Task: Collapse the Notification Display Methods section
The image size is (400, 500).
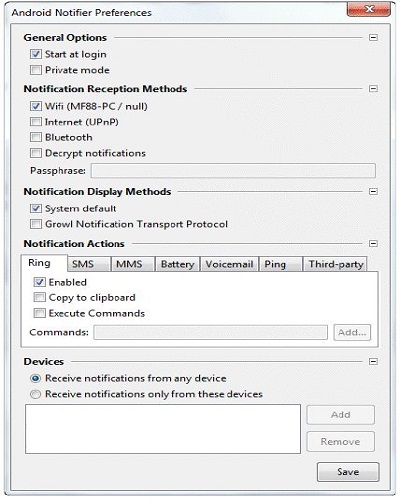Action: point(373,191)
